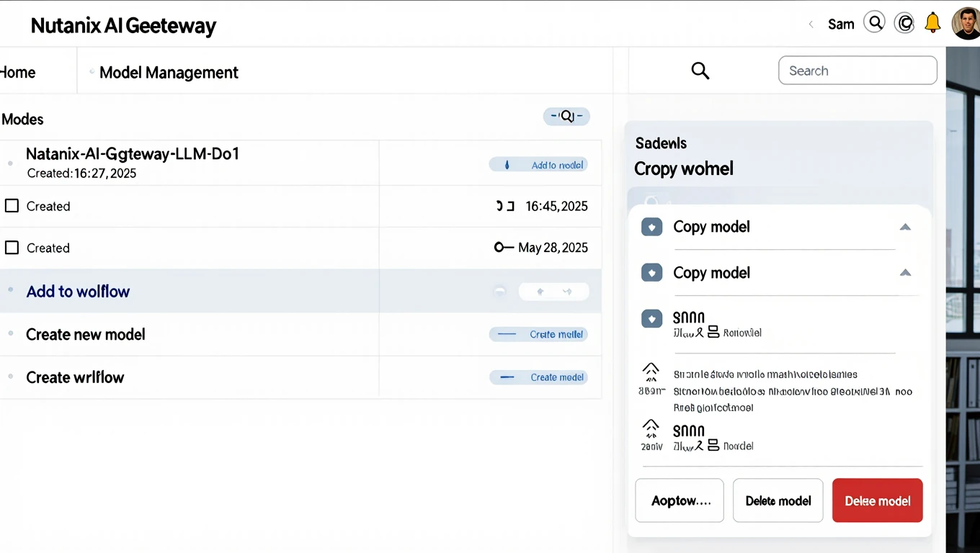The image size is (980, 553).
Task: Click the shield icon of Copy model under Cropy wolmel
Action: pos(651,228)
